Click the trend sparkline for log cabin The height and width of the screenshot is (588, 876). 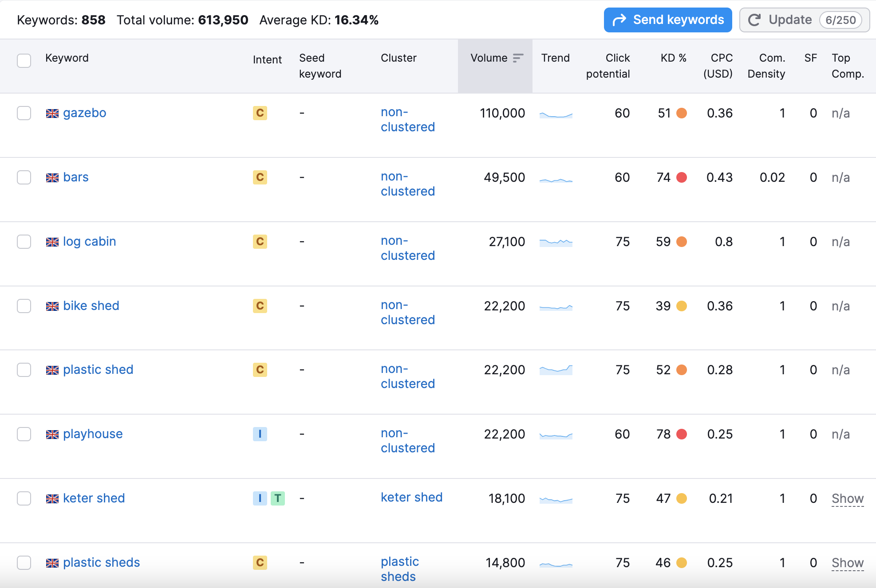coord(556,242)
